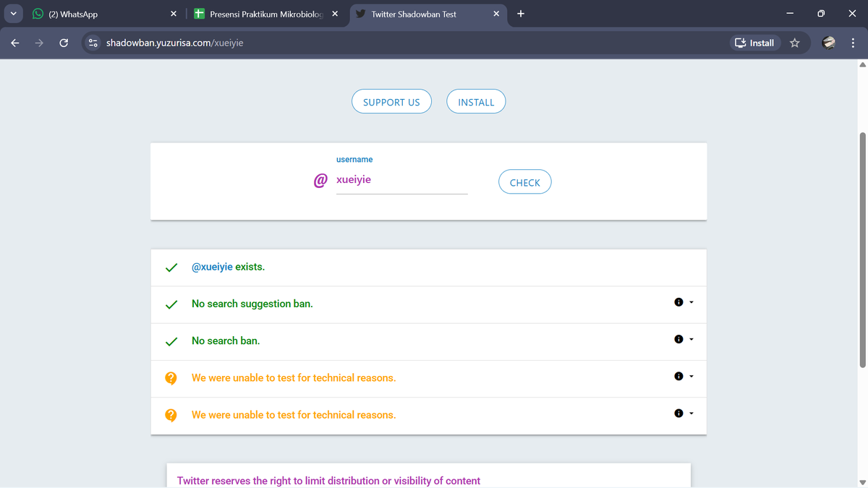Viewport: 868px width, 488px height.
Task: Click first orange question mark icon
Action: point(171,378)
